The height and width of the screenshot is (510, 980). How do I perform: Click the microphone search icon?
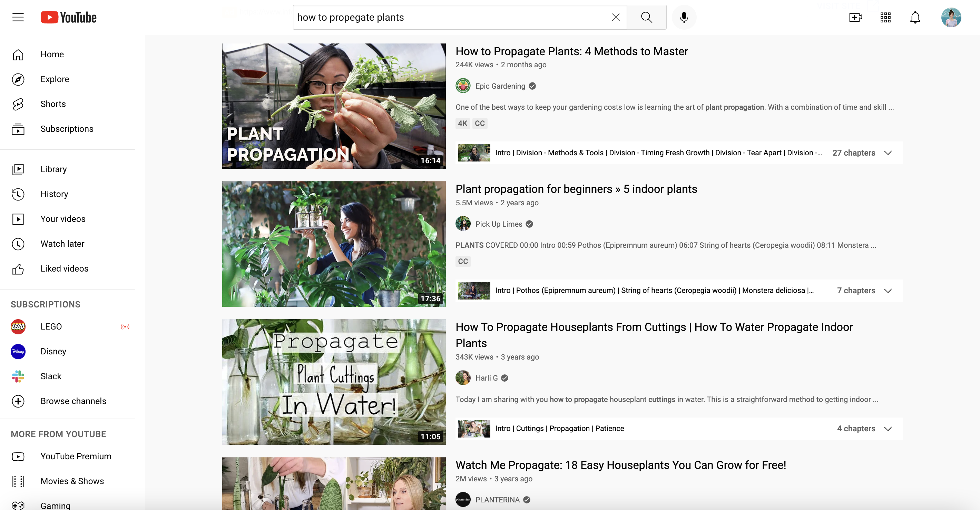(x=684, y=17)
